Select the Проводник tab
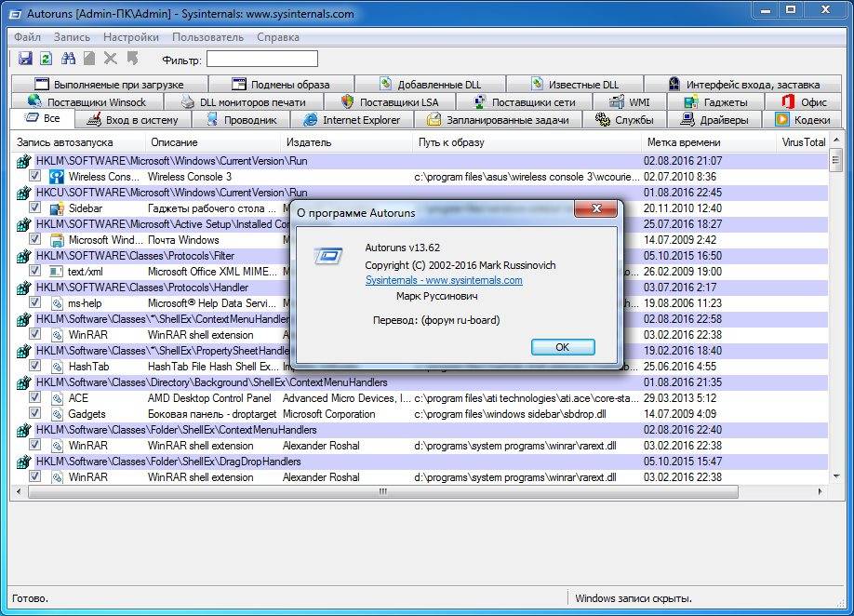This screenshot has height=616, width=854. 241,120
